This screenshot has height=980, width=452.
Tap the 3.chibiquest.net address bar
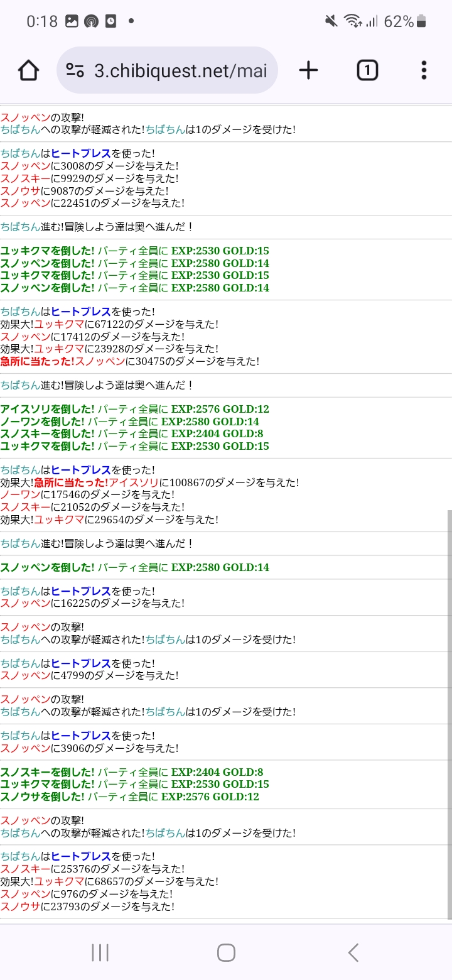point(167,70)
